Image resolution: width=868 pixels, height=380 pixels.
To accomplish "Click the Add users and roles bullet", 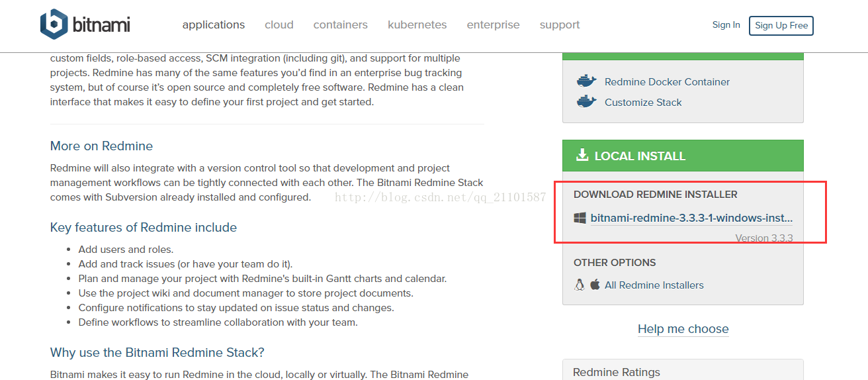I will [x=126, y=250].
